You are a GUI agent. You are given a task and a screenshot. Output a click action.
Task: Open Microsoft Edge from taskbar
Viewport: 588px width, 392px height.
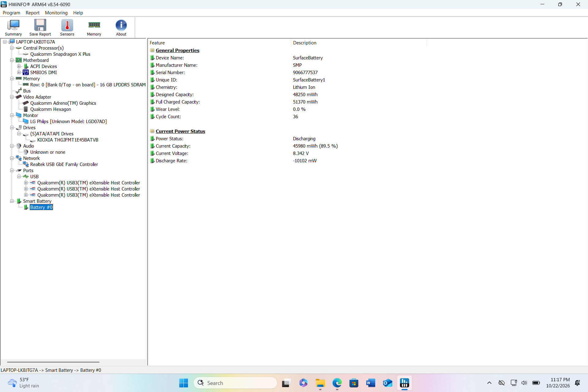click(337, 383)
